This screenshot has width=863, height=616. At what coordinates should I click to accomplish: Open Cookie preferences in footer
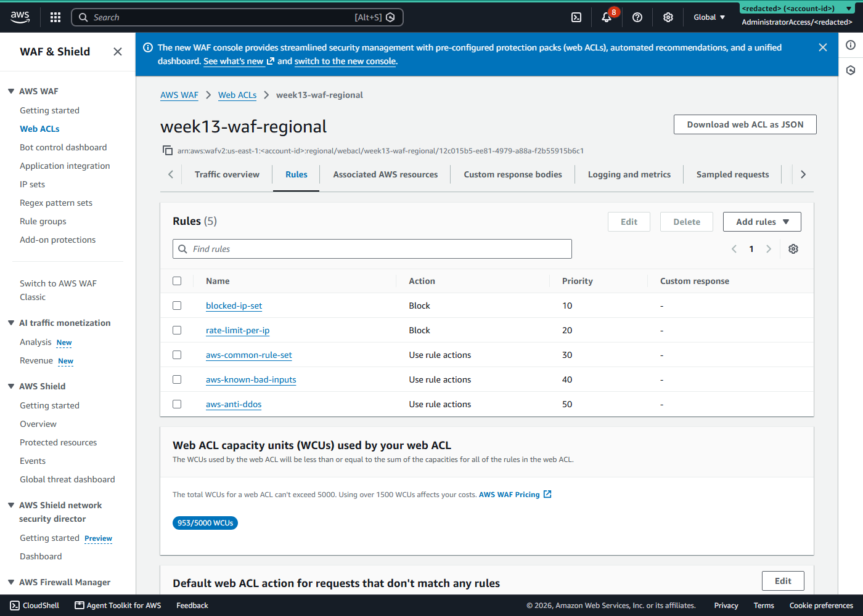821,606
